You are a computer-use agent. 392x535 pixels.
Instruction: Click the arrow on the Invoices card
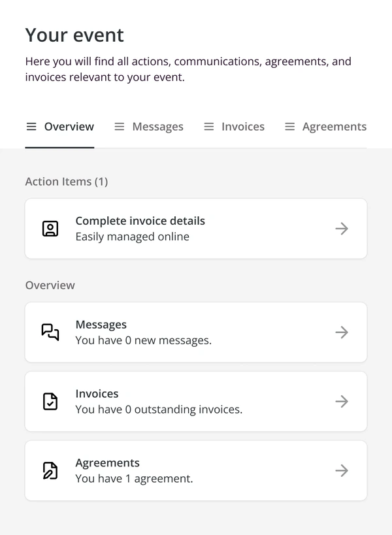tap(342, 401)
